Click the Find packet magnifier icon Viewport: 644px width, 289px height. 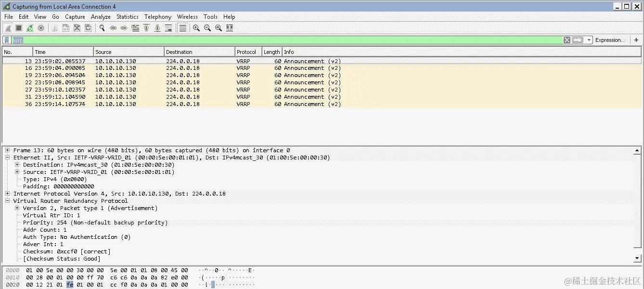pos(102,28)
